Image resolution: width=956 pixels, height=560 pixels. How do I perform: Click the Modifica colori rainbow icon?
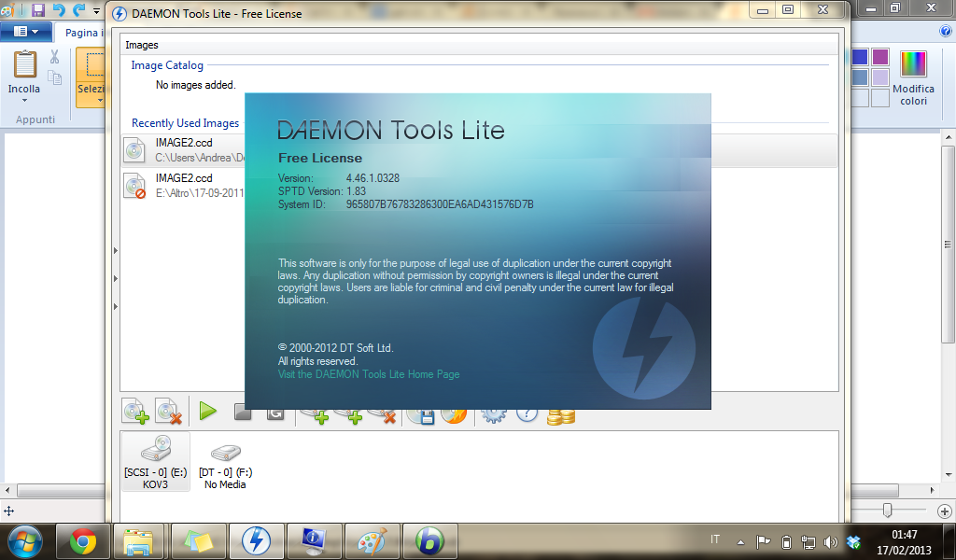click(x=913, y=65)
